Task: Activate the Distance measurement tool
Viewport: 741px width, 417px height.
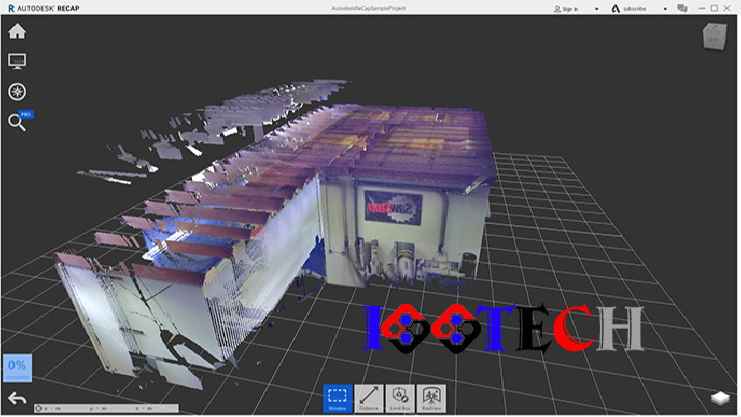Action: click(369, 397)
